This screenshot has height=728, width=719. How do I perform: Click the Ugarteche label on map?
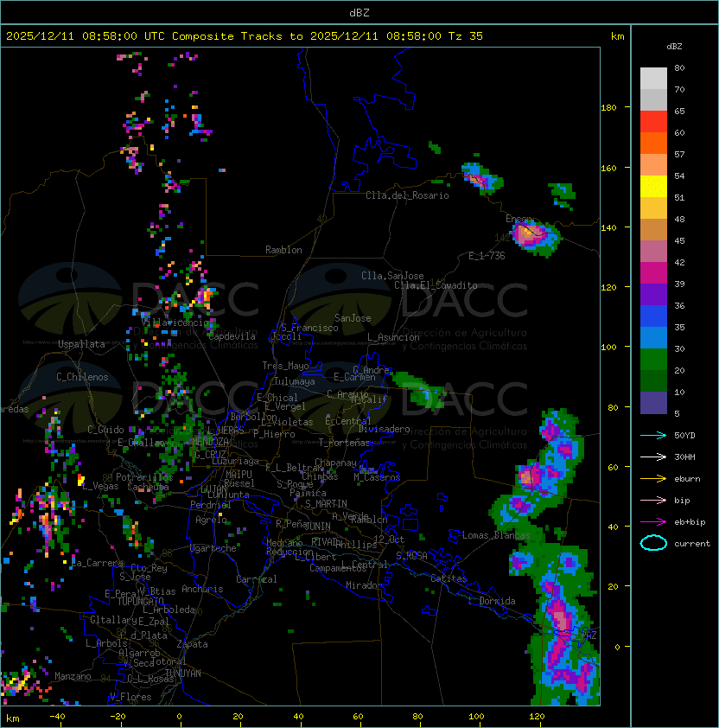[x=213, y=548]
